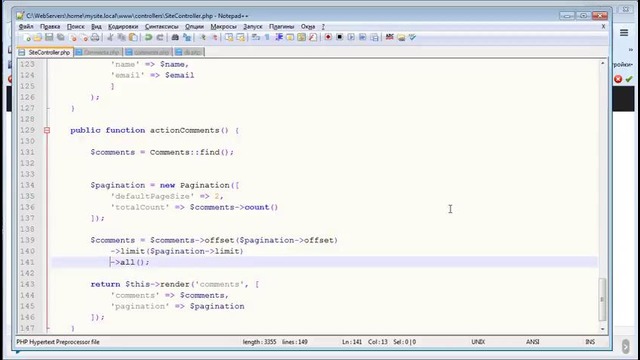This screenshot has height=360, width=640.
Task: Toggle word wrap toolbar icon
Action: [x=256, y=38]
